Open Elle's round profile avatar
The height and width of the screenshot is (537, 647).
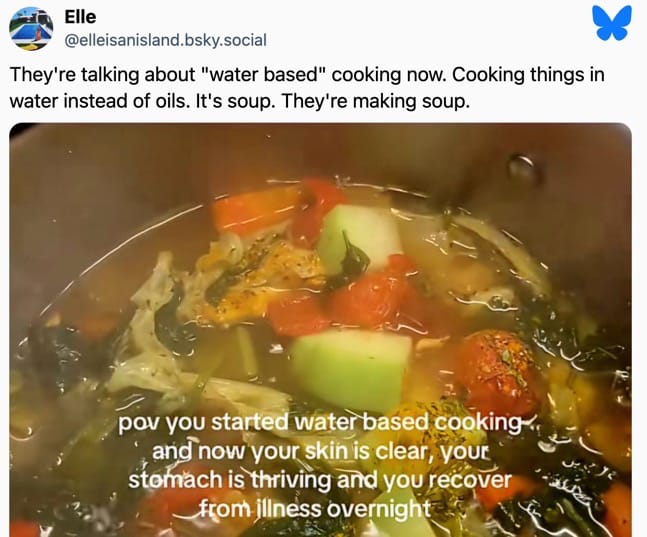click(x=31, y=28)
